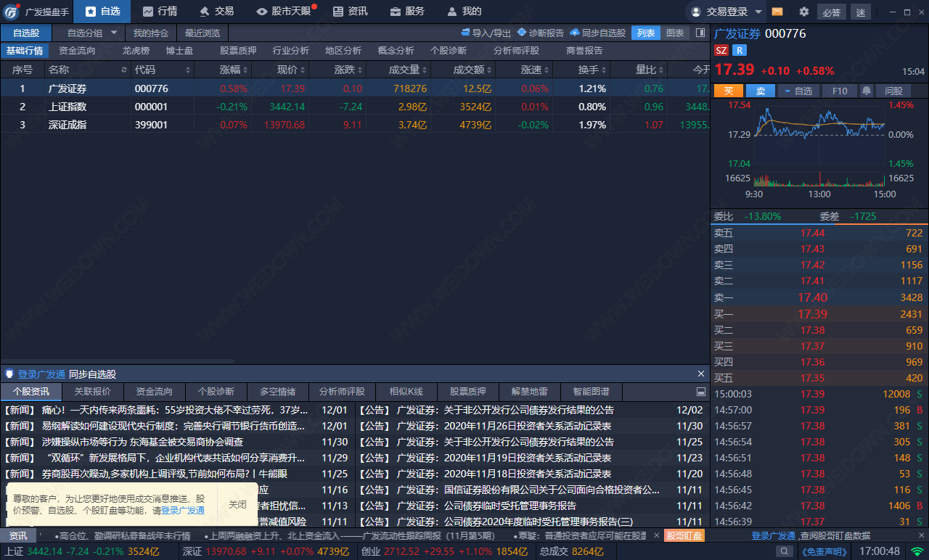Click the shield icon beside 登录广发通
The width and height of the screenshot is (929, 560).
coord(9,374)
